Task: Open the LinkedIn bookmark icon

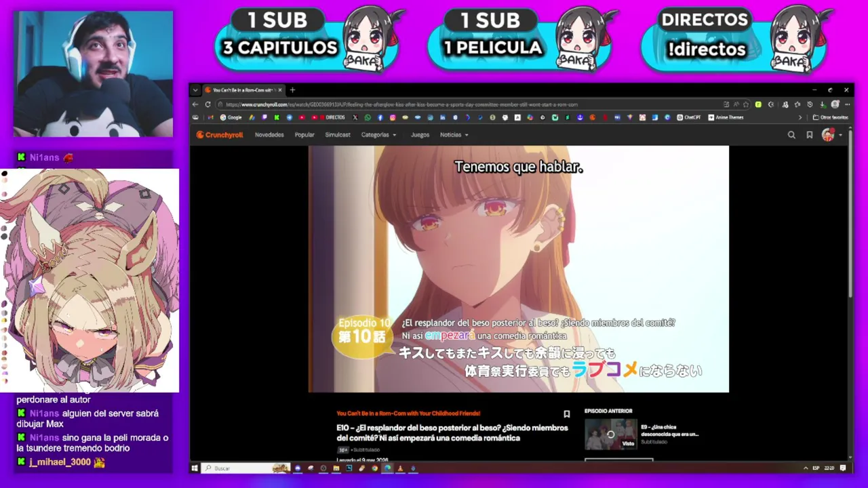Action: [x=443, y=117]
